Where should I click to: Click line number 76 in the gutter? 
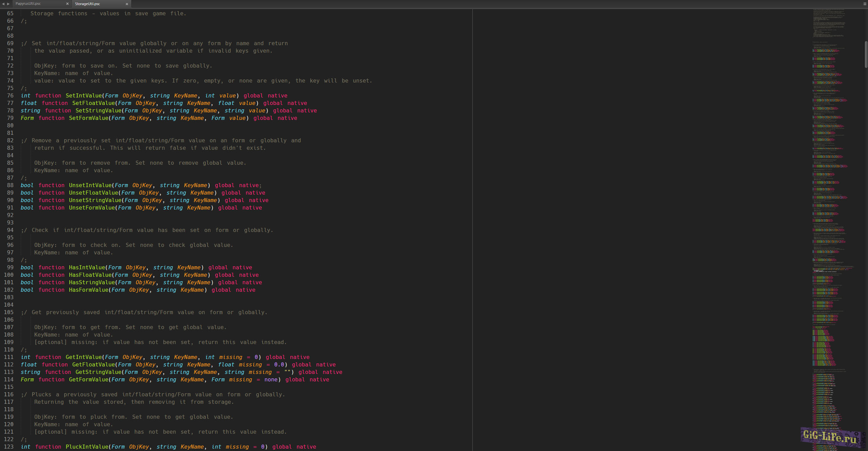point(10,95)
